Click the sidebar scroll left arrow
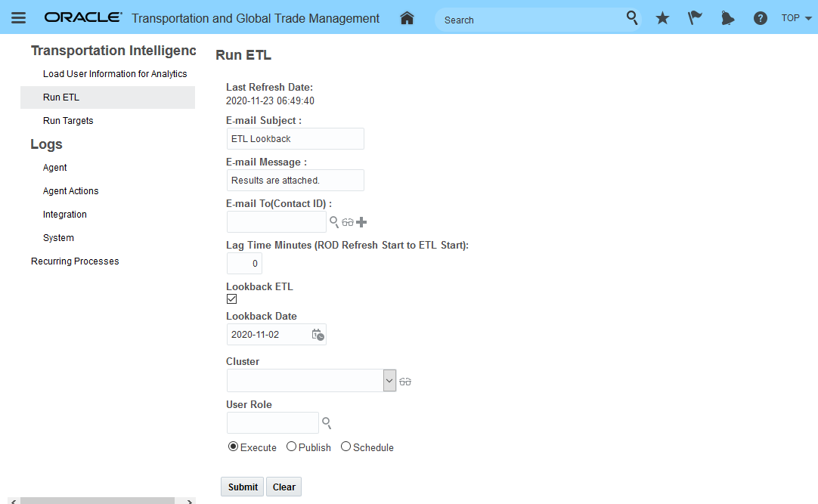818x504 pixels. click(14, 502)
